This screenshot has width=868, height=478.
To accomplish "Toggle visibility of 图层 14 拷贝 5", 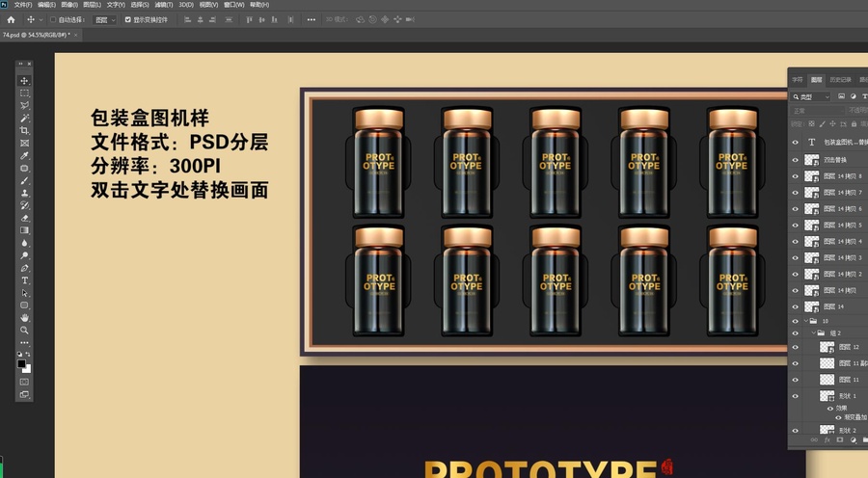I will (x=796, y=226).
